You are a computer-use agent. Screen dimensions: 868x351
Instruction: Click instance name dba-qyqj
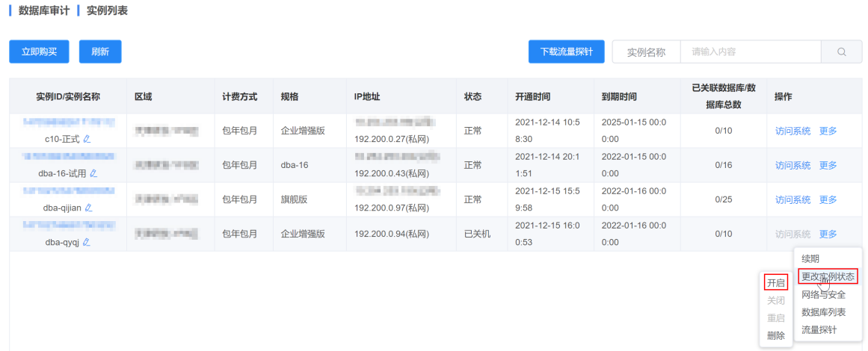pos(63,242)
